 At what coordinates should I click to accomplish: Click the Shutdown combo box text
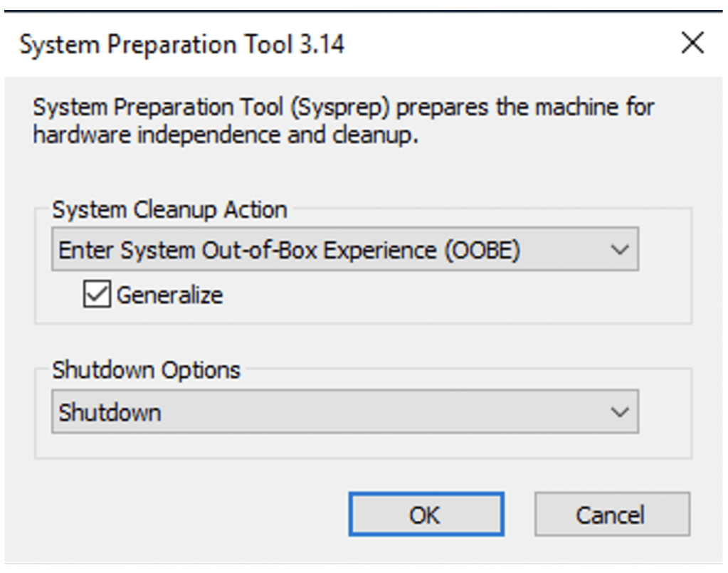pyautogui.click(x=110, y=413)
